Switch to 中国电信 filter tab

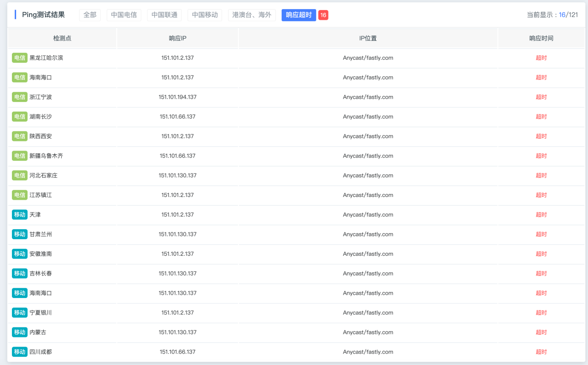(x=124, y=15)
